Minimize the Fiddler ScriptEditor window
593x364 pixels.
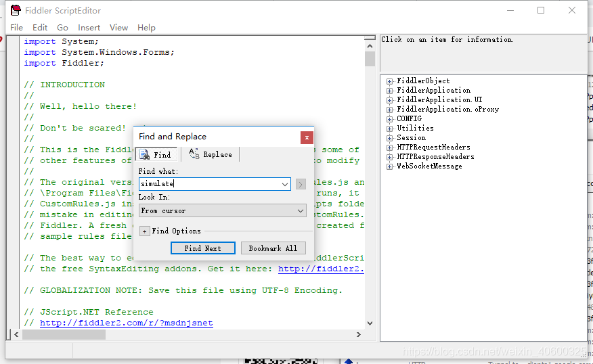[x=510, y=10]
